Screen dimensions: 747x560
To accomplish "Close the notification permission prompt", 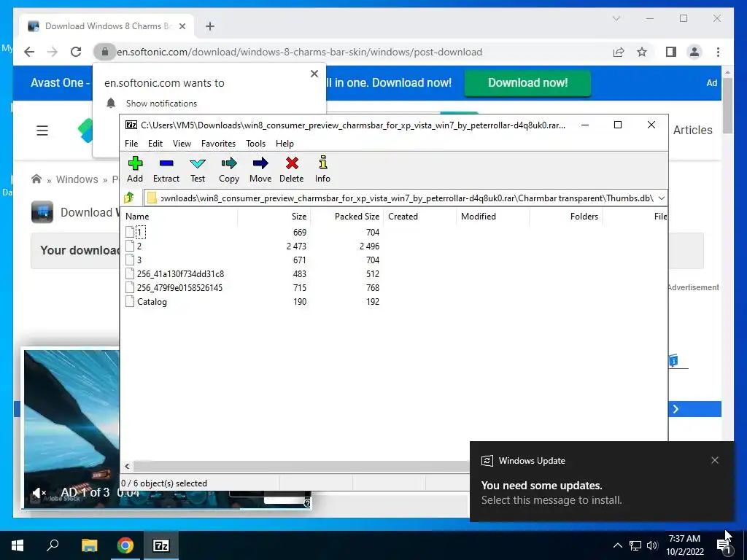I will 314,74.
